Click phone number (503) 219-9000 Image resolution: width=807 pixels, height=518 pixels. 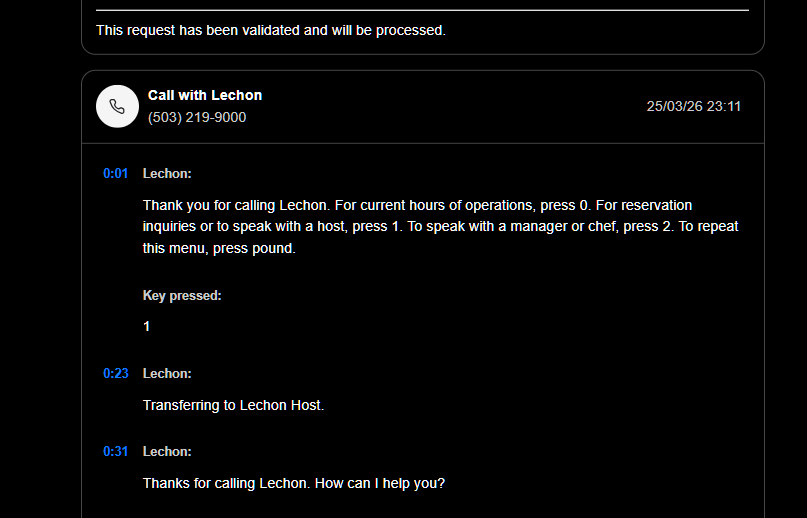pyautogui.click(x=197, y=117)
